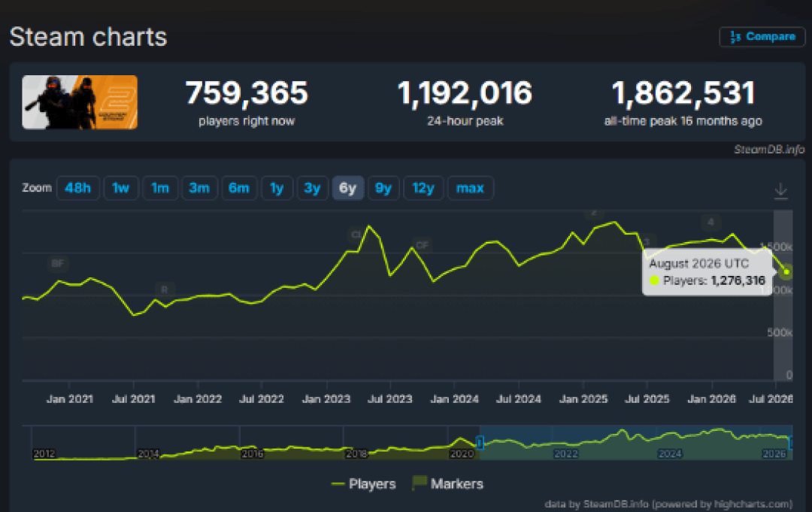This screenshot has height=512, width=812.
Task: Click the August 2026 data point
Action: click(786, 272)
